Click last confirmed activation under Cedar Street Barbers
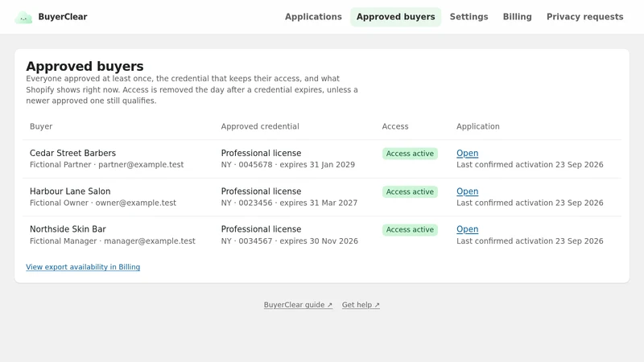 (x=530, y=165)
